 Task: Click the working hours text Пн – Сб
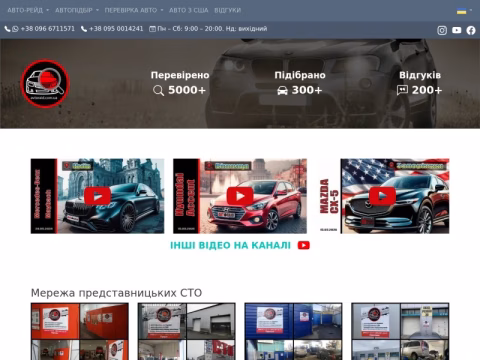pyautogui.click(x=212, y=29)
